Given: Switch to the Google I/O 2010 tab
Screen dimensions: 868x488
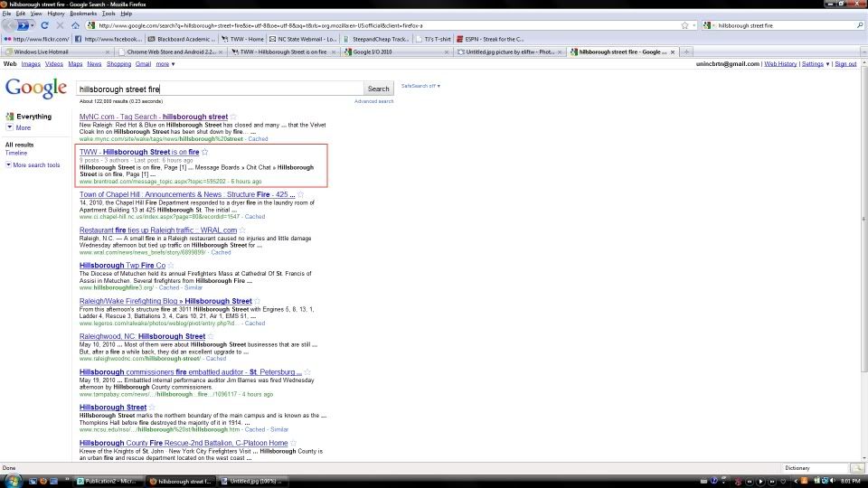Looking at the screenshot, I should (x=395, y=52).
